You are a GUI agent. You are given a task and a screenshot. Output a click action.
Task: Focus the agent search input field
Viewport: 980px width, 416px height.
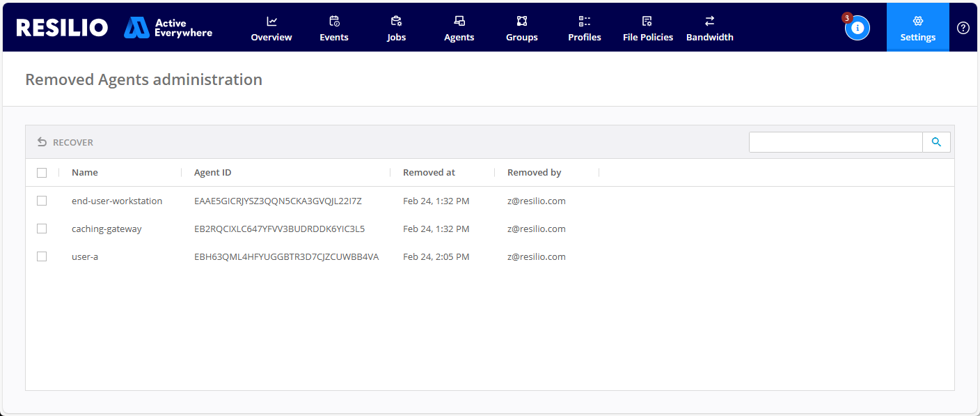coord(835,142)
